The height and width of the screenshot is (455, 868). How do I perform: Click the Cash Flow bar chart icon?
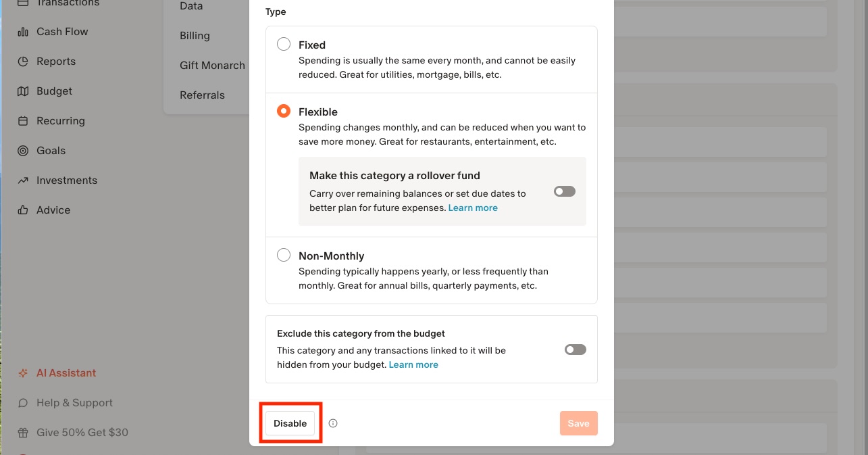pyautogui.click(x=23, y=32)
